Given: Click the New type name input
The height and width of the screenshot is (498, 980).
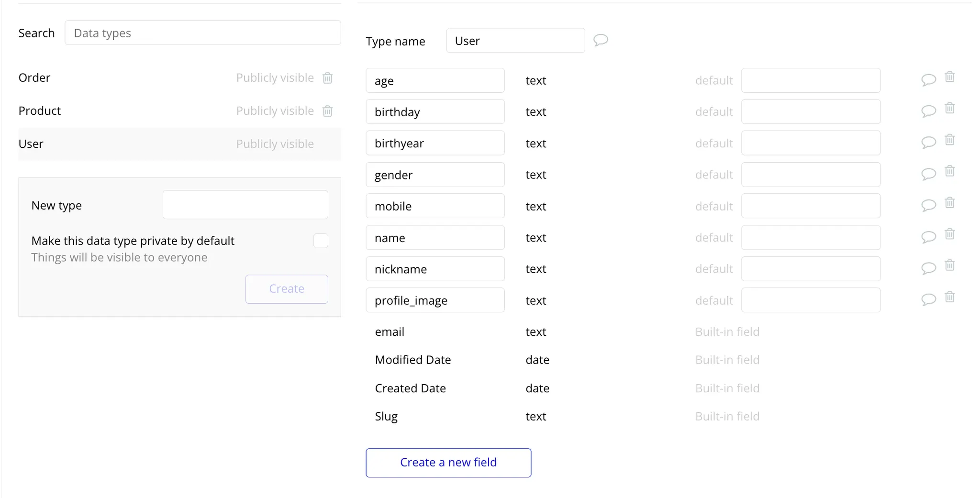Looking at the screenshot, I should pos(245,205).
